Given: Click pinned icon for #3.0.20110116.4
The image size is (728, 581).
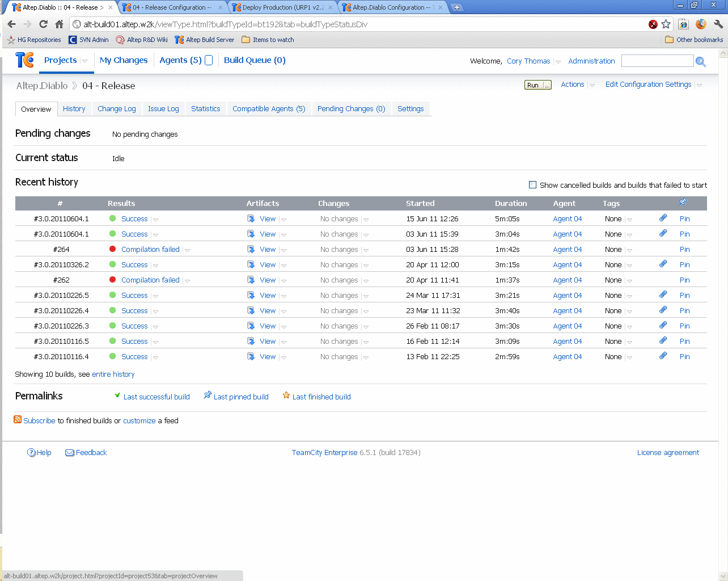Looking at the screenshot, I should [x=663, y=356].
